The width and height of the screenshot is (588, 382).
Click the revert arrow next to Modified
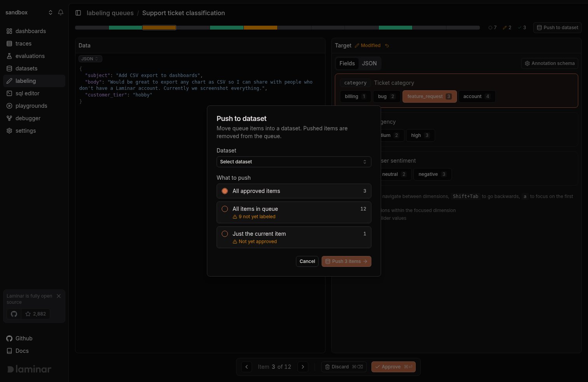coord(387,46)
